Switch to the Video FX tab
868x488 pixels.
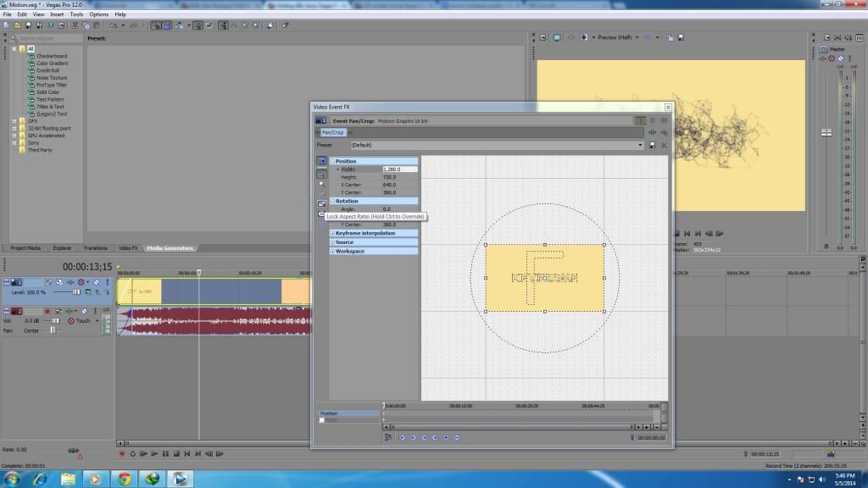pos(128,248)
